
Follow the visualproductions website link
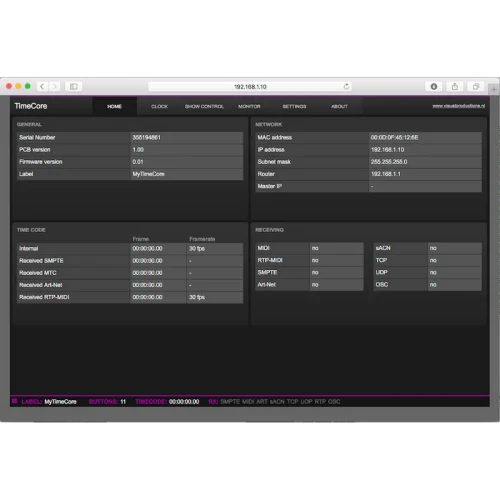(x=459, y=106)
